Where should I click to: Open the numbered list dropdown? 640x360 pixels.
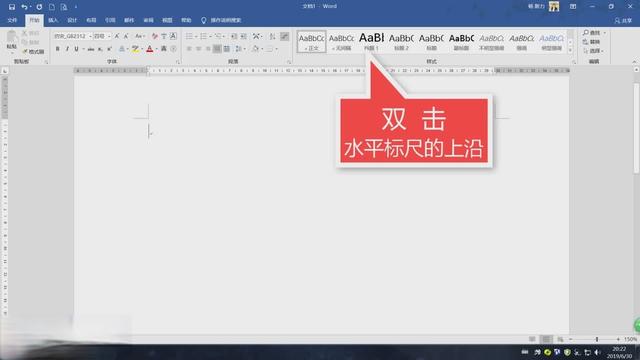[211, 36]
